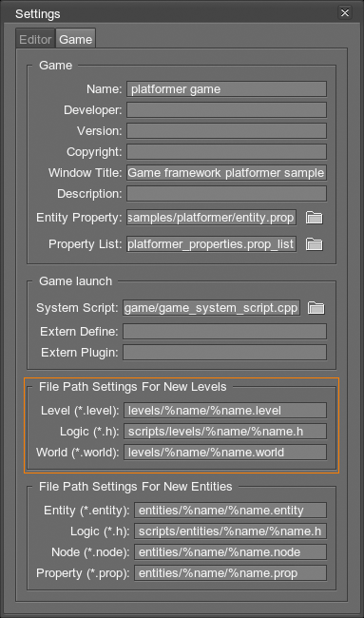Focus the Developer input field
364x618 pixels.
point(226,110)
